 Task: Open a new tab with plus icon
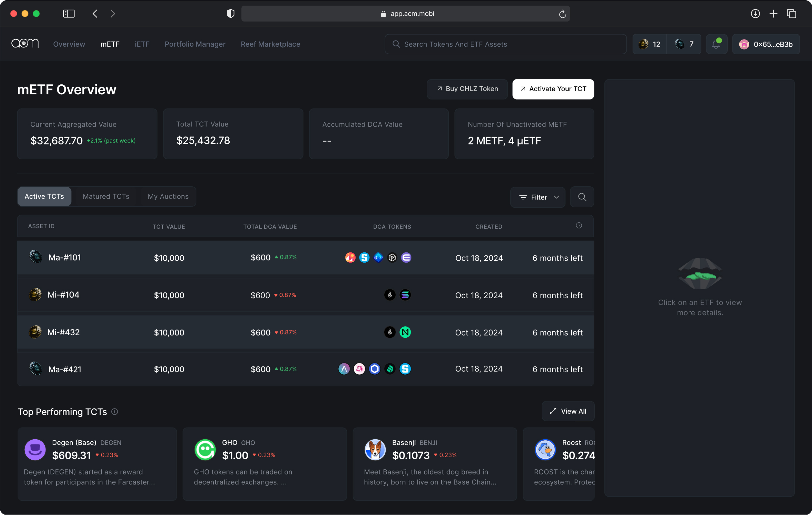click(x=773, y=13)
